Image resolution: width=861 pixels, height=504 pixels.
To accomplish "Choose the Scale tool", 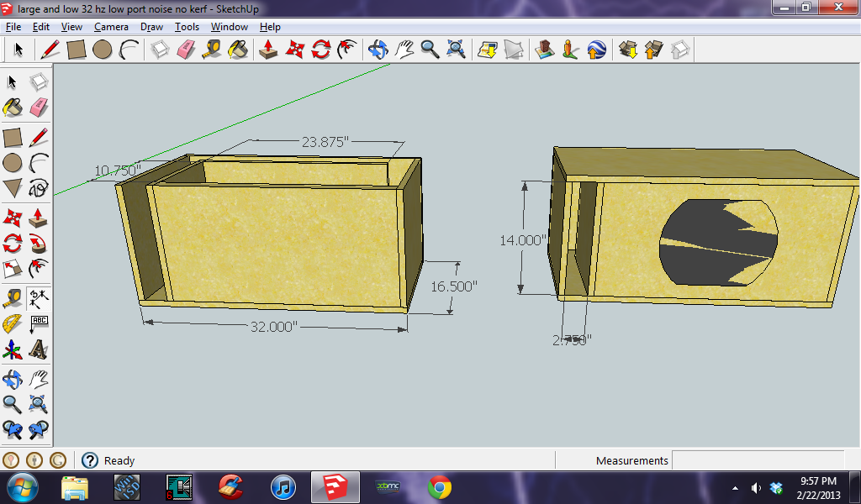I will 13,270.
